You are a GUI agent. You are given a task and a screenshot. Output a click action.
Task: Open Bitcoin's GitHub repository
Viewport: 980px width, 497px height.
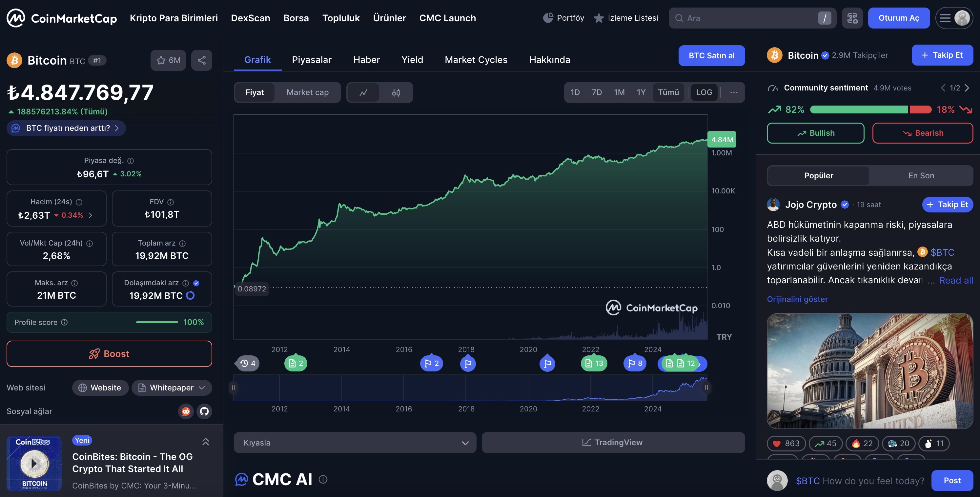point(204,411)
